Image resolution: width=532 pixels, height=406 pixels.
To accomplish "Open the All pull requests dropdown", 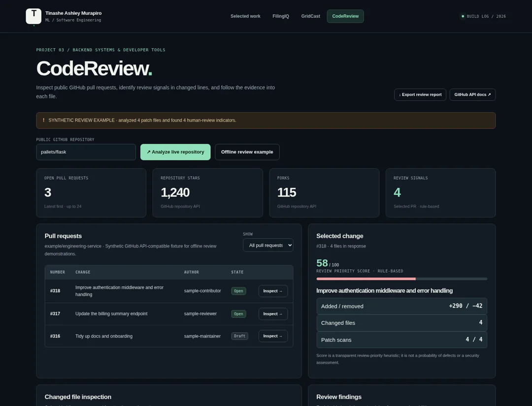I will point(268,245).
